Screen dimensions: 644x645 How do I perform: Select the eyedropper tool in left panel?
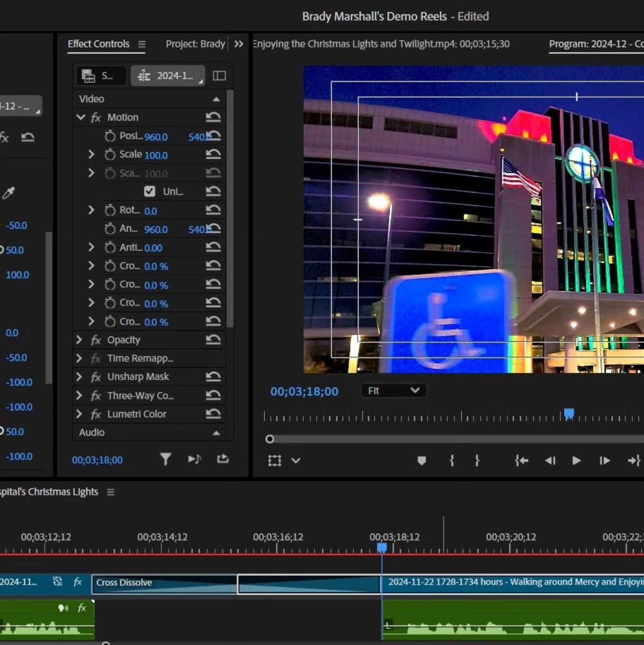9,193
